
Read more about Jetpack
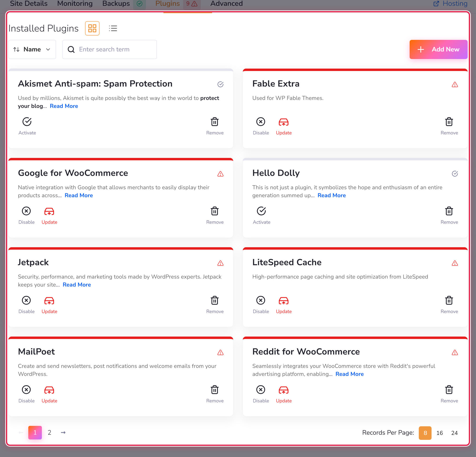coord(77,285)
